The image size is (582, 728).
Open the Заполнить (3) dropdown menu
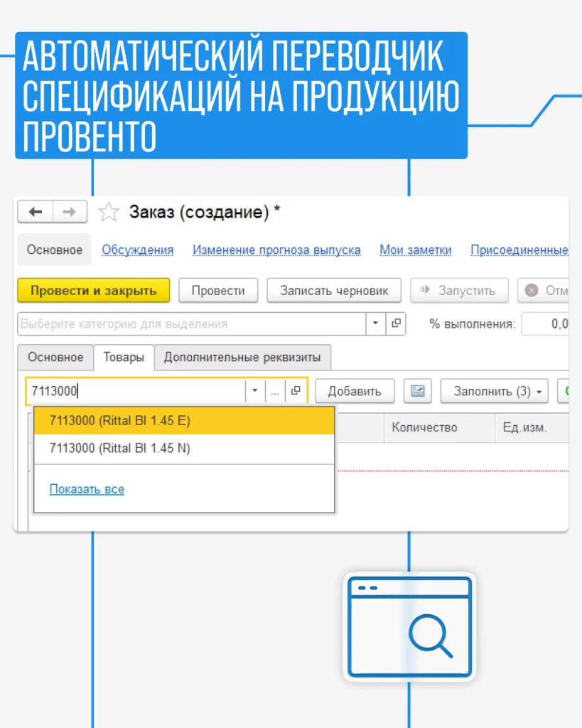coord(494,391)
